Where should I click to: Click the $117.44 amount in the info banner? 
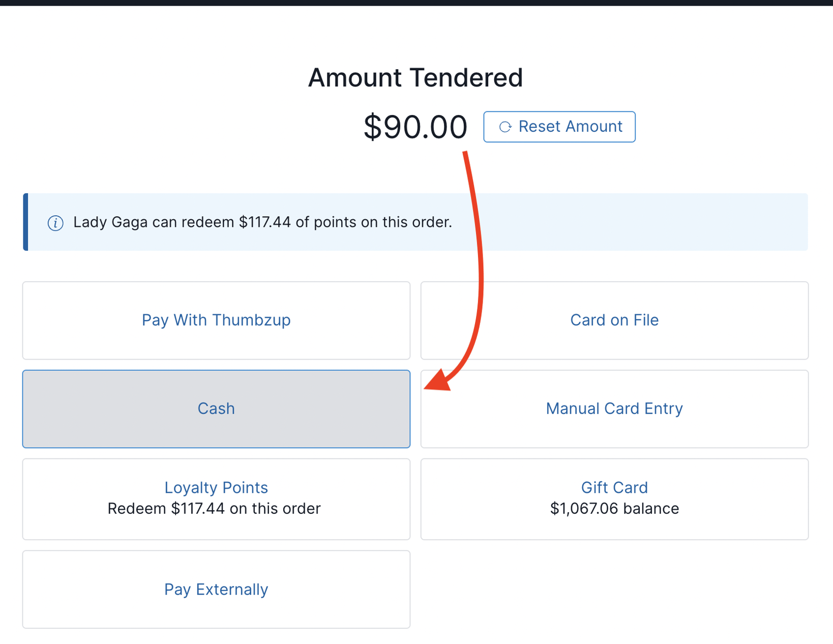(x=265, y=222)
